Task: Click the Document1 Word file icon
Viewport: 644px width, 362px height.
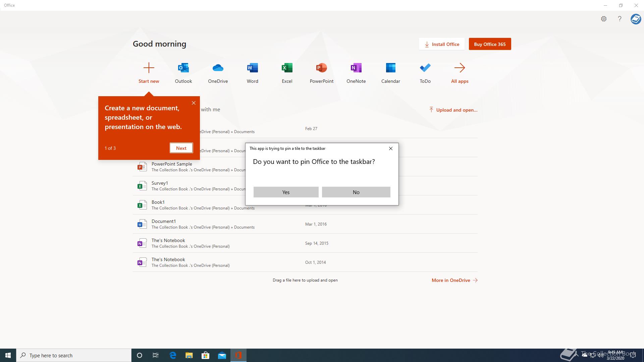Action: [x=142, y=224]
